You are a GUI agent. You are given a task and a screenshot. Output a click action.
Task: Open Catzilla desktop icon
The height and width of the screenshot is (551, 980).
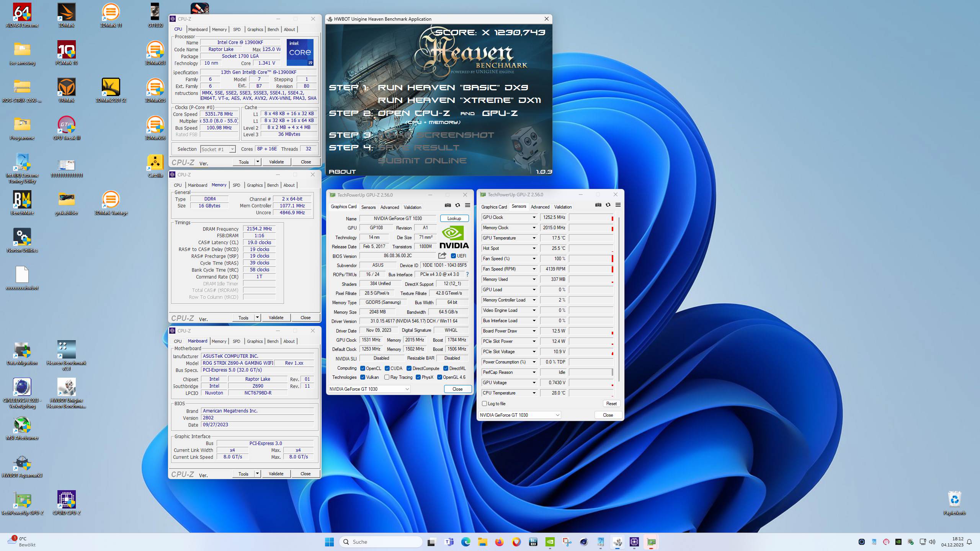pos(155,165)
